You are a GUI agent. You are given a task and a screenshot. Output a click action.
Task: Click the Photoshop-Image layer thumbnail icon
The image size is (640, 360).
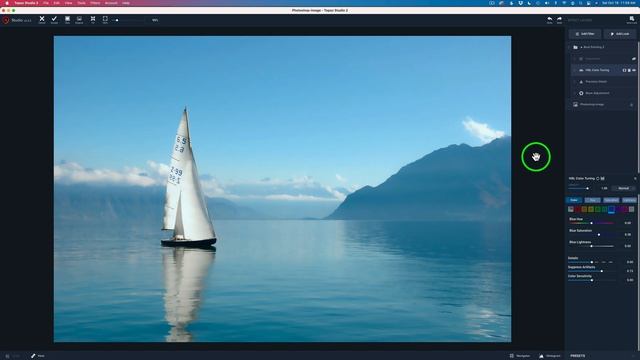[576, 104]
